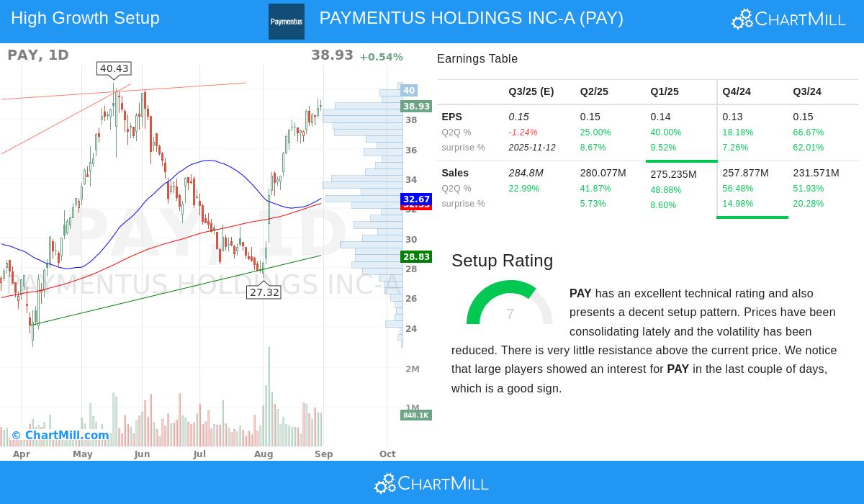
Task: Click the green 28.83 price tag
Action: [x=416, y=256]
